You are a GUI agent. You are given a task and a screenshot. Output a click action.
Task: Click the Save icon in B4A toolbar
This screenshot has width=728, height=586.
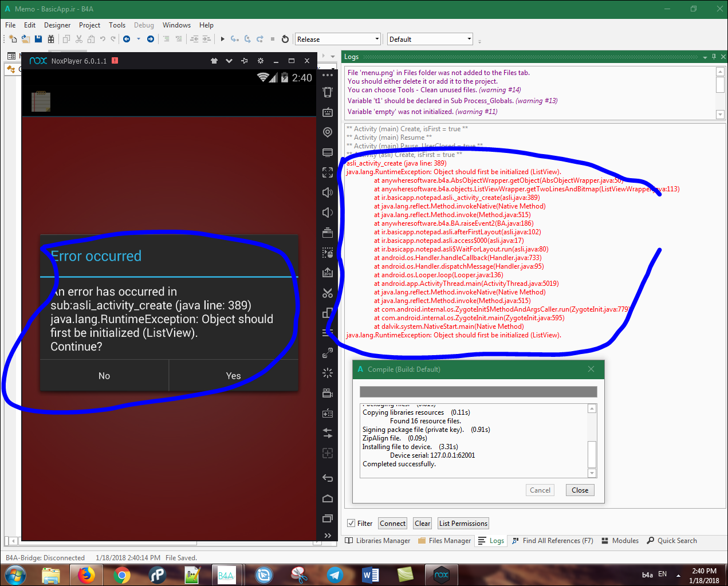38,39
